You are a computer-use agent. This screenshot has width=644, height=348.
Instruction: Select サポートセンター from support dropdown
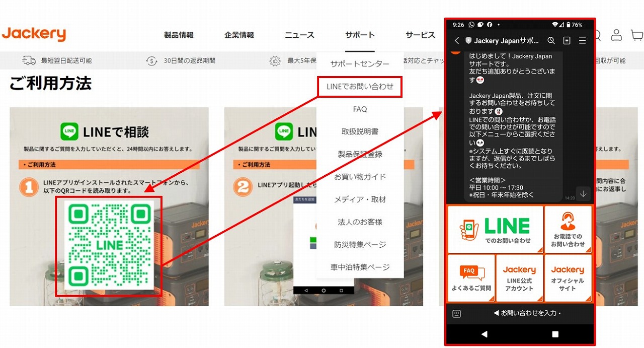pyautogui.click(x=360, y=64)
